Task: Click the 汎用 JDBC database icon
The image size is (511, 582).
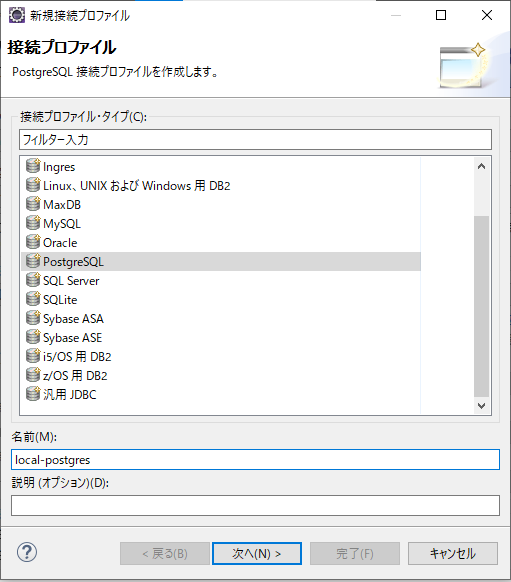Action: point(33,394)
